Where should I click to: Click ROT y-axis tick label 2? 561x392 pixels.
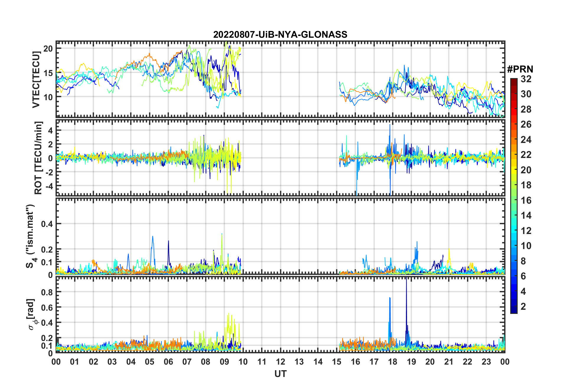[x=51, y=144]
